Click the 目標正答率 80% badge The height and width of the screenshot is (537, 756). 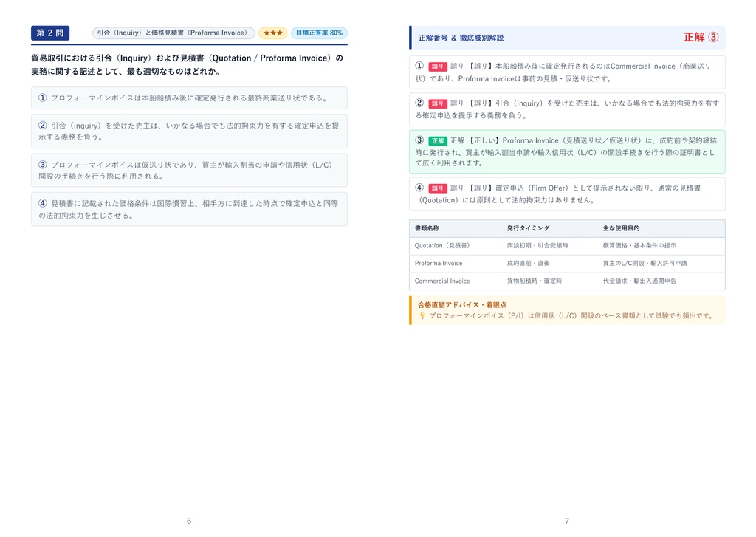319,33
